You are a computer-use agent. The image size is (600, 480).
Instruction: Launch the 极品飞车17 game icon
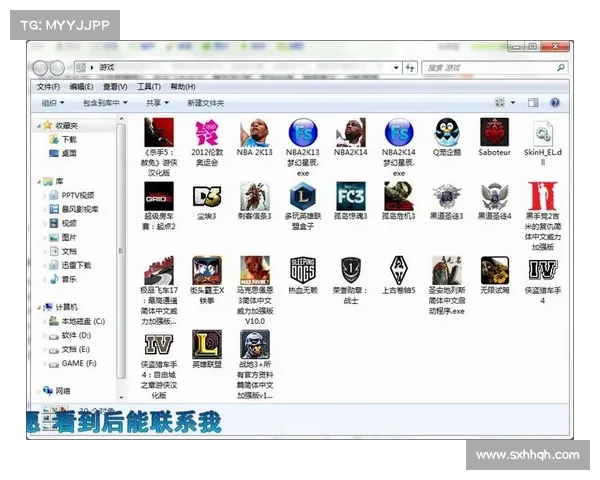159,270
